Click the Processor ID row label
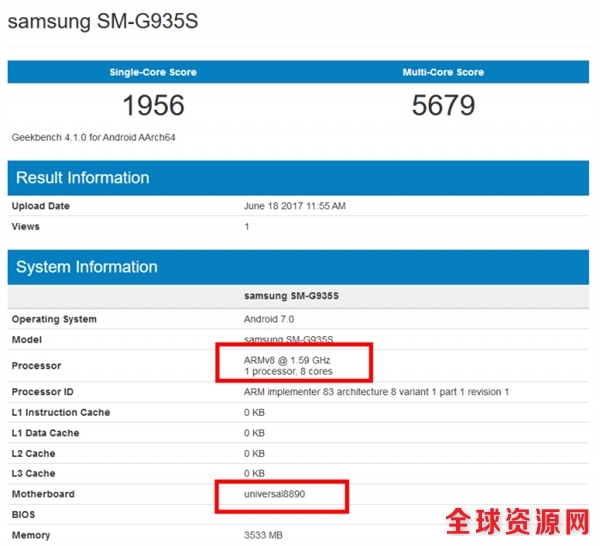The height and width of the screenshot is (546, 600). point(42,392)
